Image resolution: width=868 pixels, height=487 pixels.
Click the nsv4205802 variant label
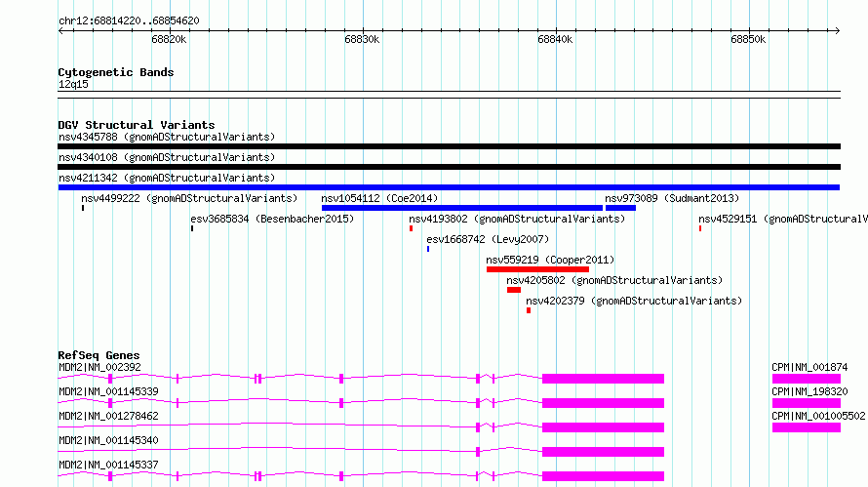pyautogui.click(x=614, y=280)
